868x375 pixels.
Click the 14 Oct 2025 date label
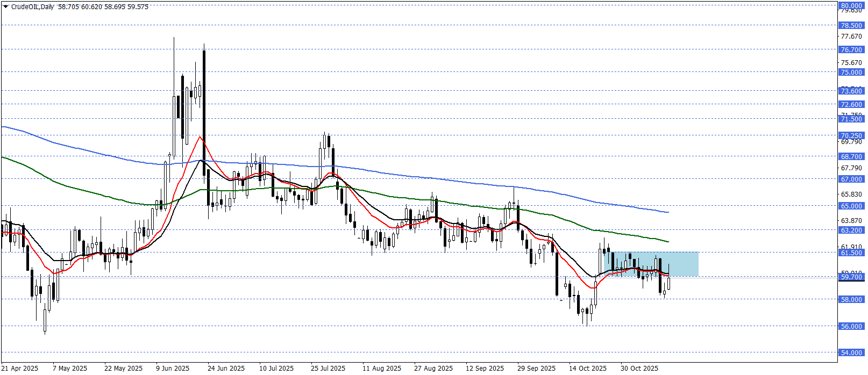click(x=587, y=369)
